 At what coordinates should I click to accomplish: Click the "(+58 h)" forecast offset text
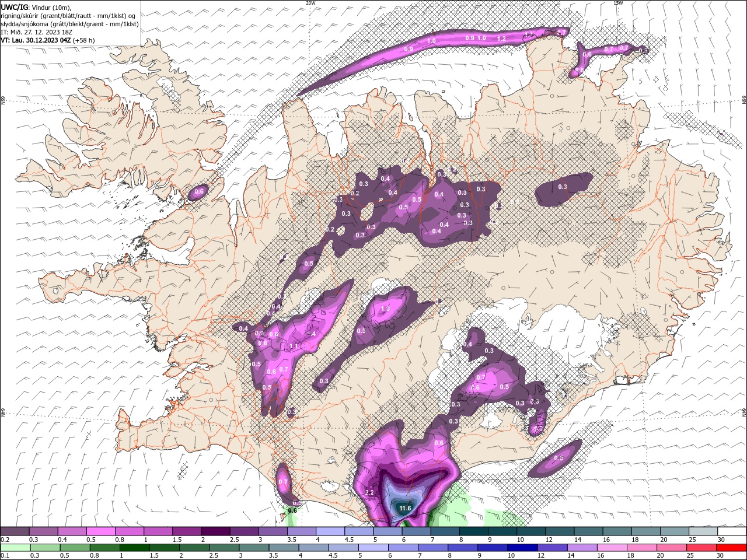pos(83,40)
